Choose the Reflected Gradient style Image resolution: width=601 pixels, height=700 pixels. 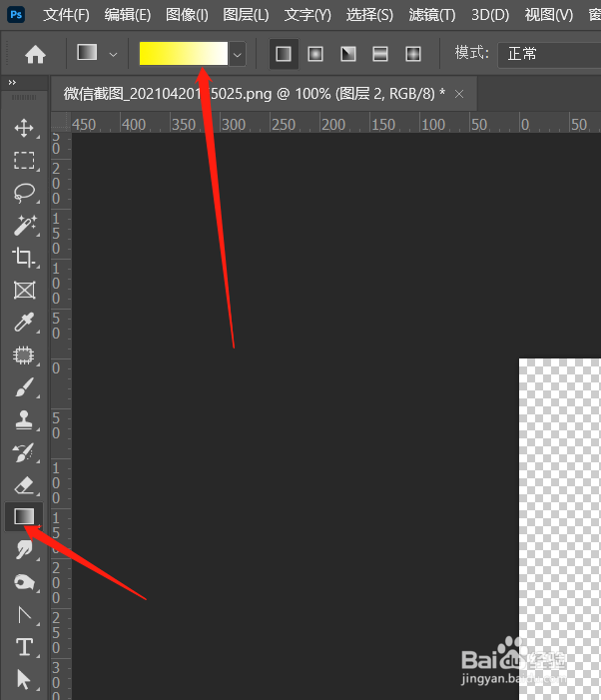[x=380, y=54]
